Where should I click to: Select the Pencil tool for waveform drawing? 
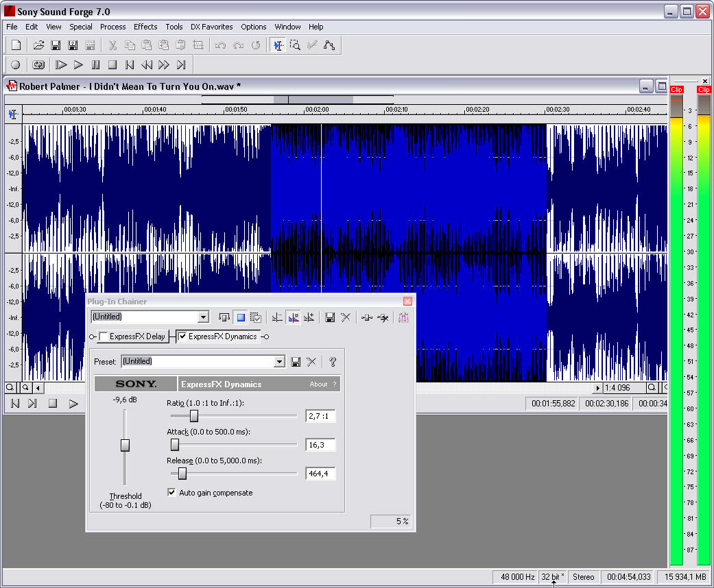coord(311,45)
